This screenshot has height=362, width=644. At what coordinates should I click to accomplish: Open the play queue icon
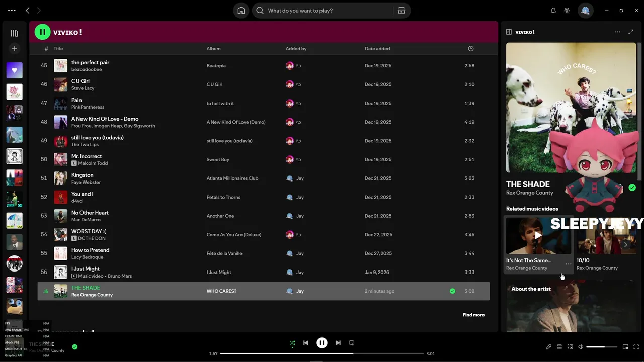[559, 347]
